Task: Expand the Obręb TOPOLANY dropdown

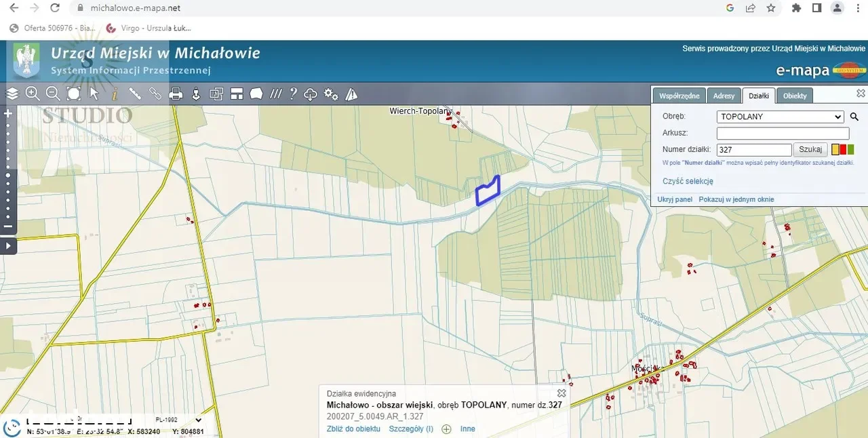Action: pyautogui.click(x=780, y=117)
